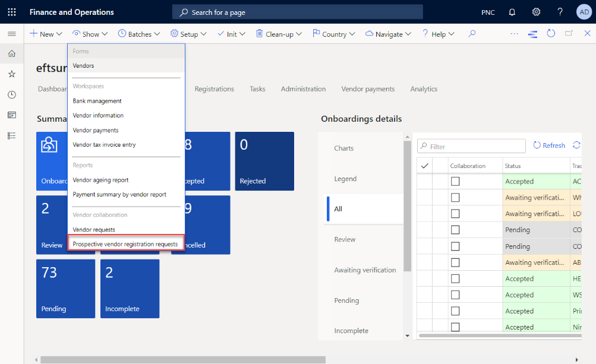This screenshot has width=596, height=364.
Task: Select Awaiting verification filter in list
Action: pos(365,270)
